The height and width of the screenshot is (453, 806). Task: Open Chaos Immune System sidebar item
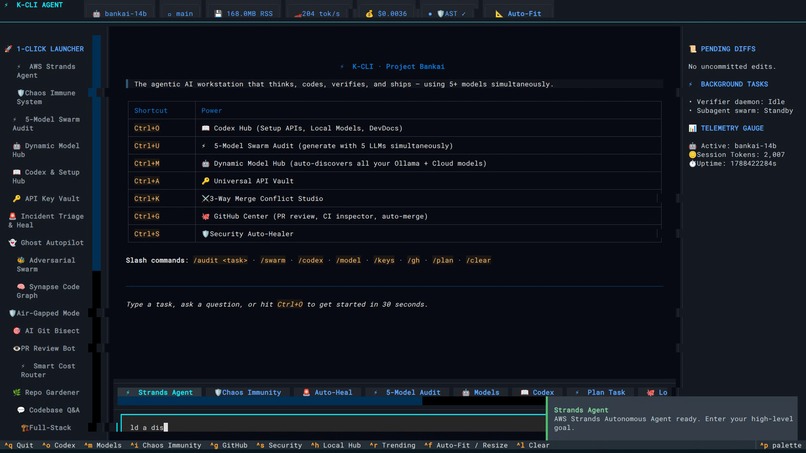pos(46,97)
